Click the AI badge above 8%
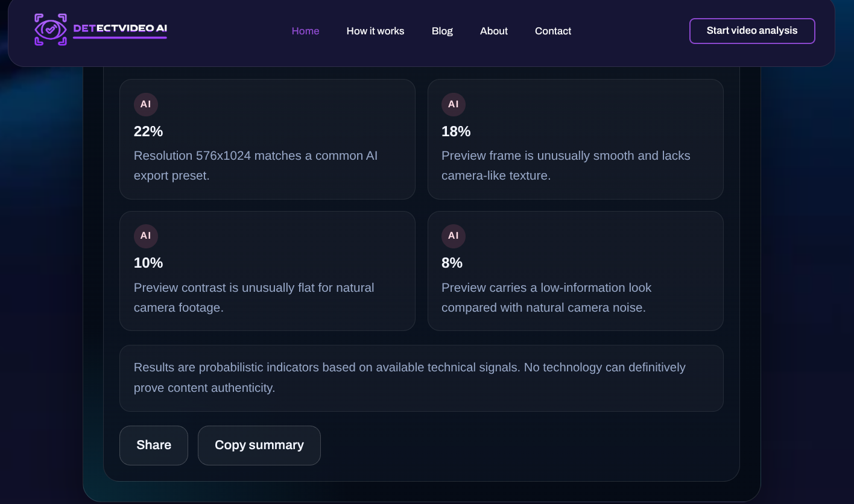The height and width of the screenshot is (504, 854). 454,236
